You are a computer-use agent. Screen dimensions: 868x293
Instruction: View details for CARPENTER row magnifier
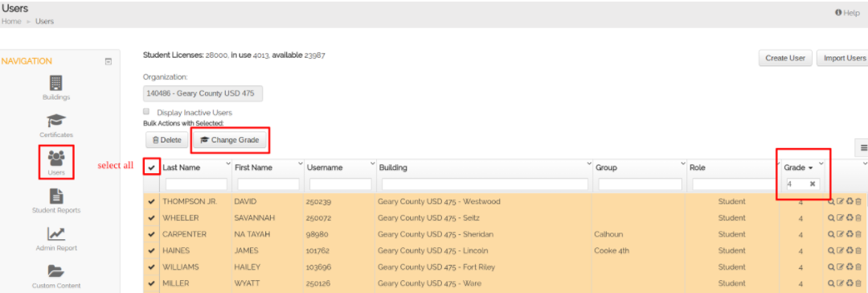click(831, 234)
